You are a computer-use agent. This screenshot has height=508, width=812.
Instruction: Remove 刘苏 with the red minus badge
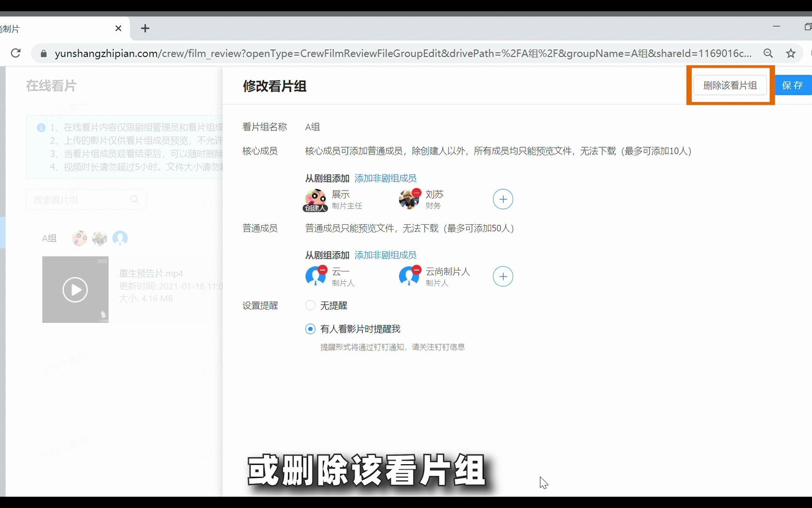(x=416, y=193)
